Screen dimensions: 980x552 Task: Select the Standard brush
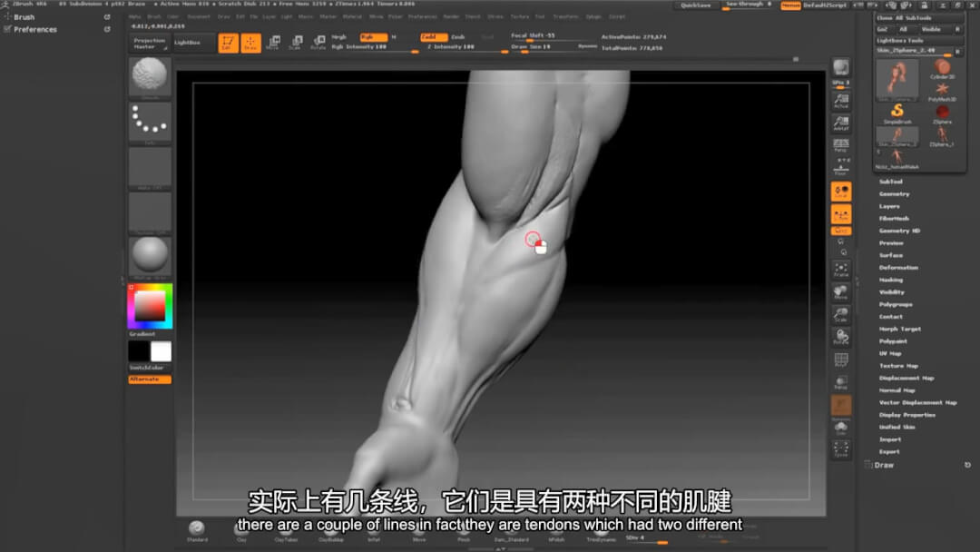coord(197,531)
